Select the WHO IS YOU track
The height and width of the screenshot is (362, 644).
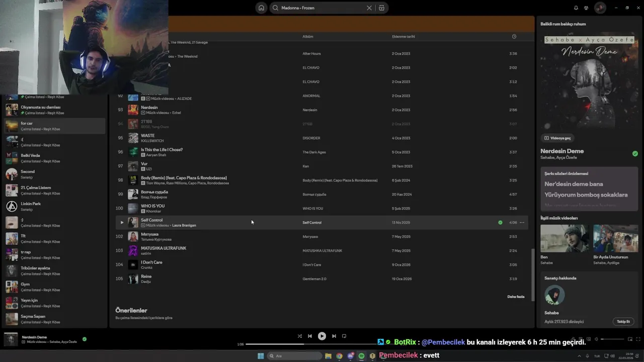(x=322, y=208)
